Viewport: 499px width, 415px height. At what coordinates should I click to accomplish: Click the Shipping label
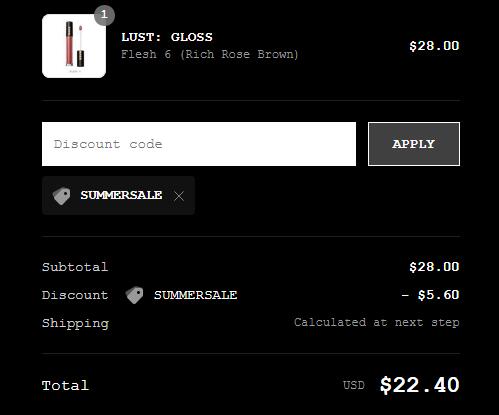tap(75, 323)
